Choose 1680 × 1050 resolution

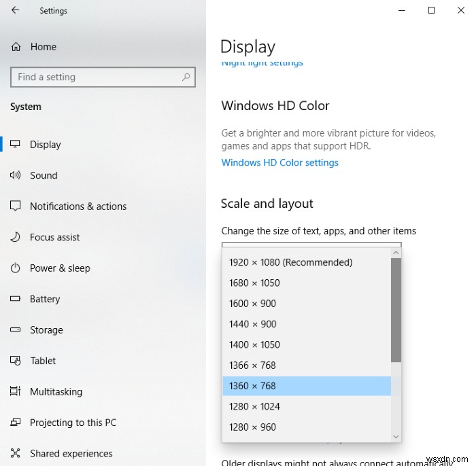tap(307, 283)
